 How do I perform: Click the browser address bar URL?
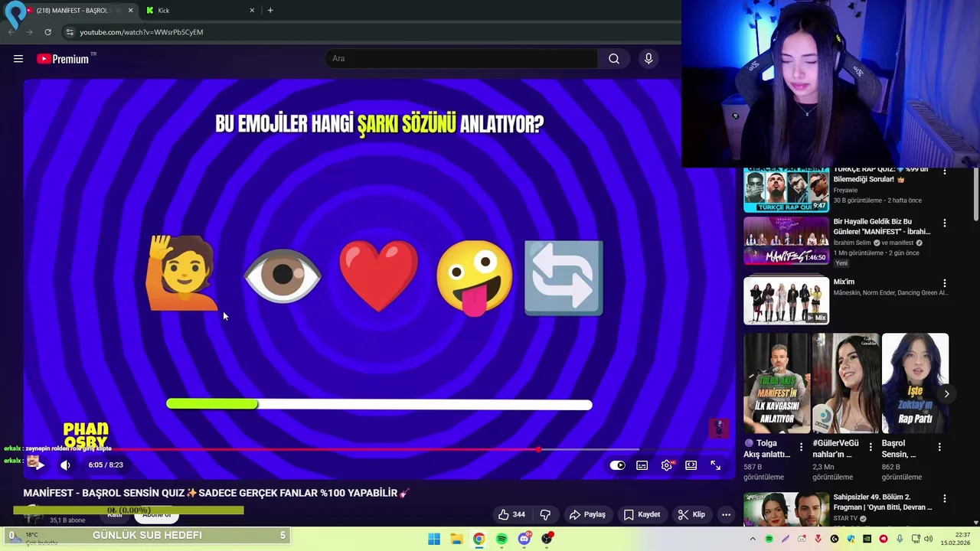[x=142, y=32]
